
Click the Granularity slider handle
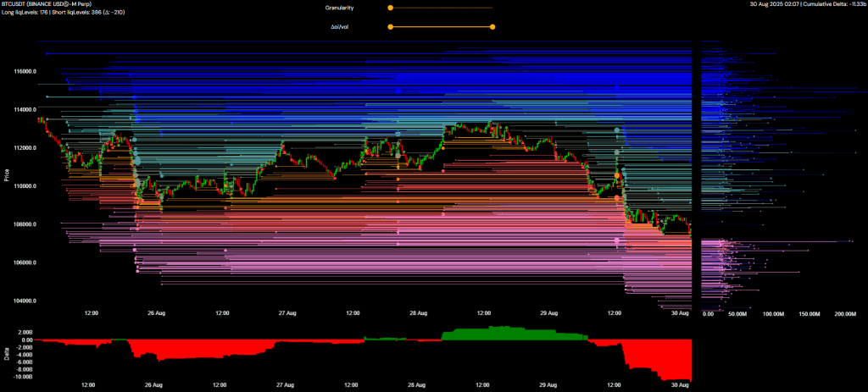click(390, 8)
